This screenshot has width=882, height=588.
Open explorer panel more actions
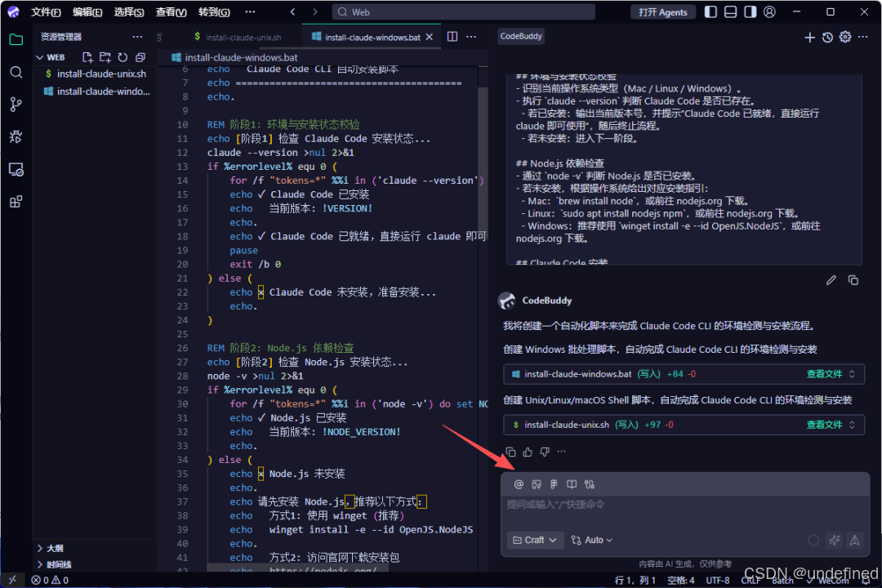click(137, 37)
